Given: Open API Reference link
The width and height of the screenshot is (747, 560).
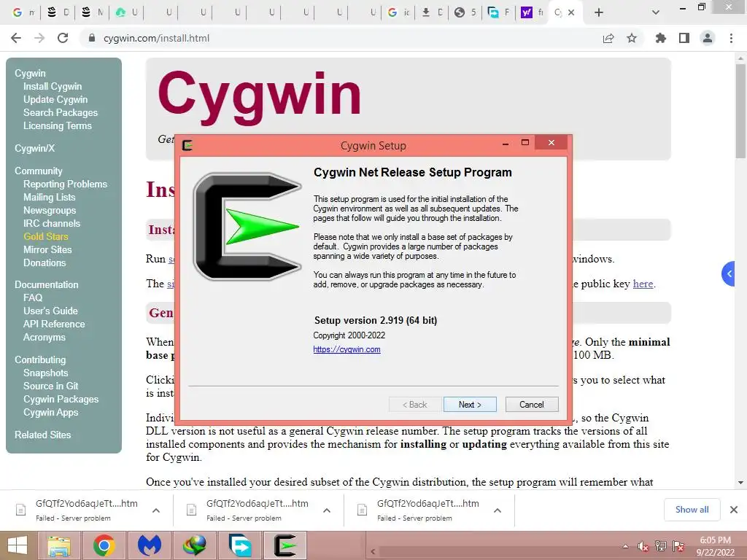Looking at the screenshot, I should pyautogui.click(x=54, y=324).
